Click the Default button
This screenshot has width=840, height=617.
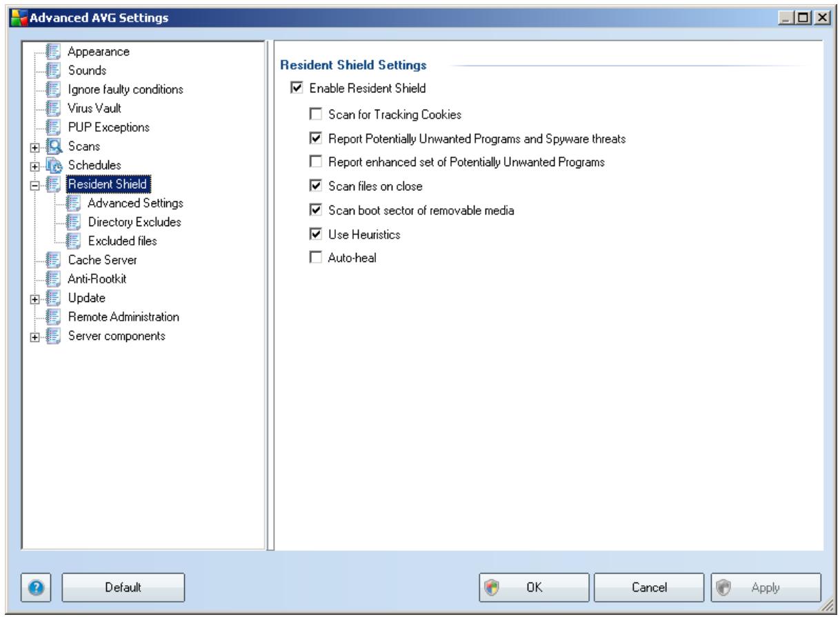coord(123,587)
